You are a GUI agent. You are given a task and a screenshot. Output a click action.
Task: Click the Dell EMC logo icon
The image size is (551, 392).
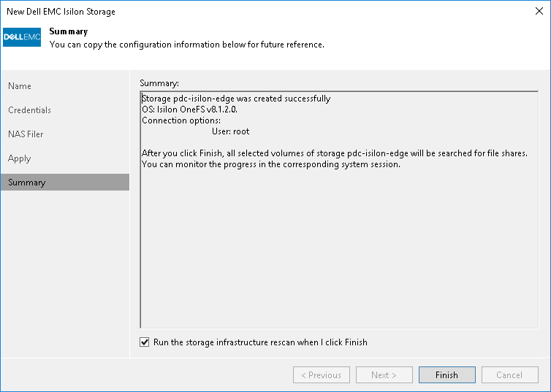(22, 37)
